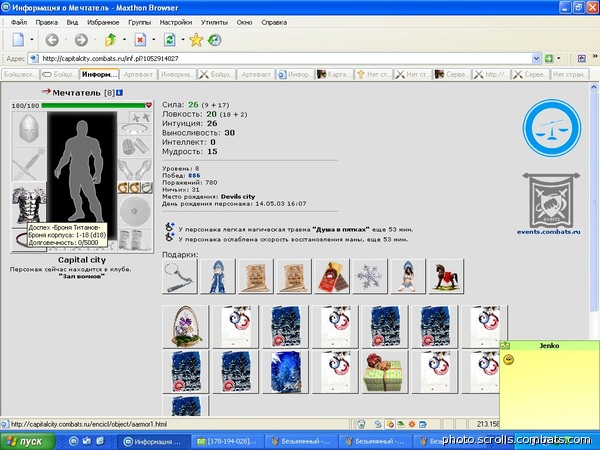
Task: Go back with the Back arrow button
Action: [x=52, y=39]
